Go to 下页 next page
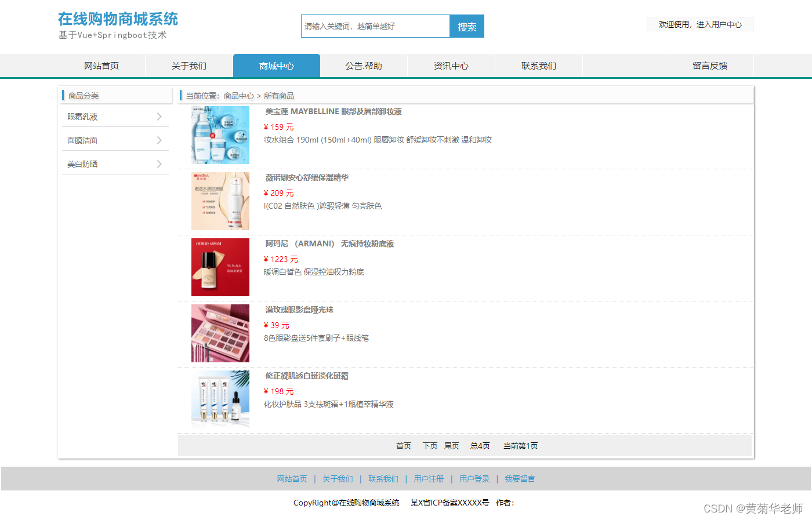 click(x=430, y=446)
